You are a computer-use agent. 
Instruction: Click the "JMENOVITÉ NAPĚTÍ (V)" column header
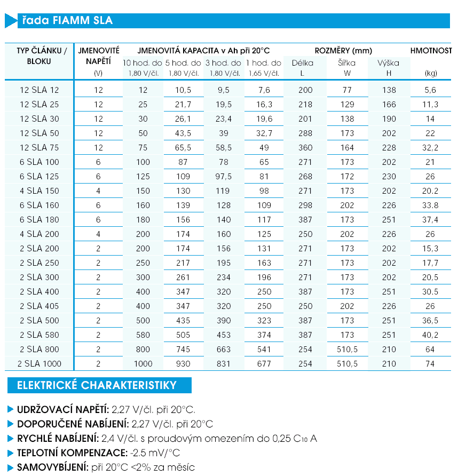point(99,60)
